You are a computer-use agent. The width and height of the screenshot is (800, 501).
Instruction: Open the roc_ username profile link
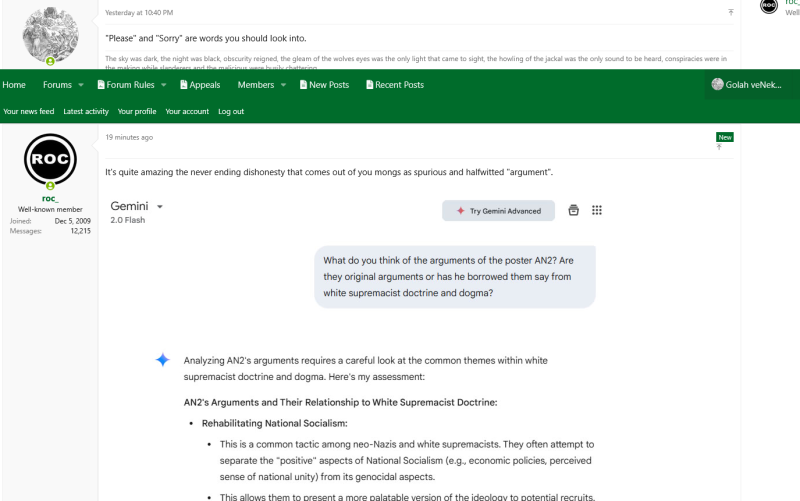pos(50,198)
